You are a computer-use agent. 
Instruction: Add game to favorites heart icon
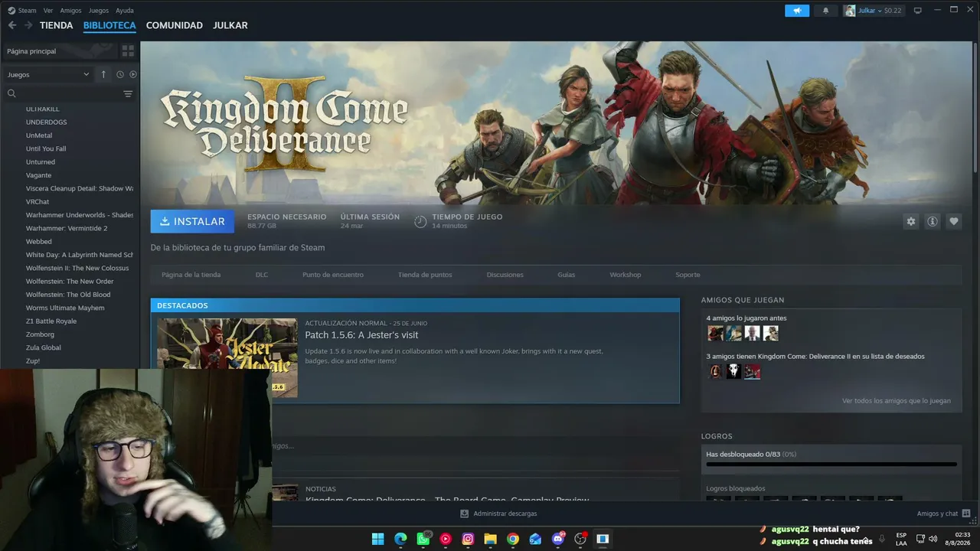click(954, 221)
